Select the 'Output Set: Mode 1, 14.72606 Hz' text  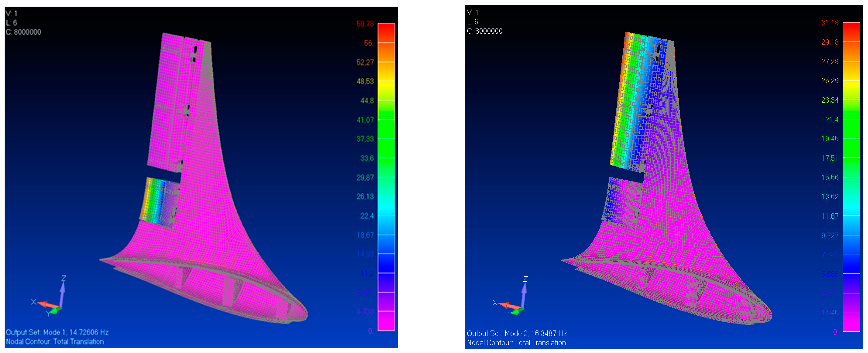click(57, 332)
